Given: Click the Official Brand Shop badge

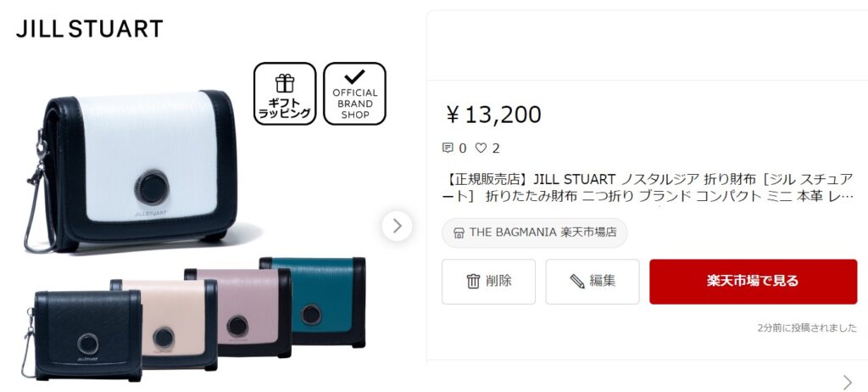Looking at the screenshot, I should click(355, 93).
